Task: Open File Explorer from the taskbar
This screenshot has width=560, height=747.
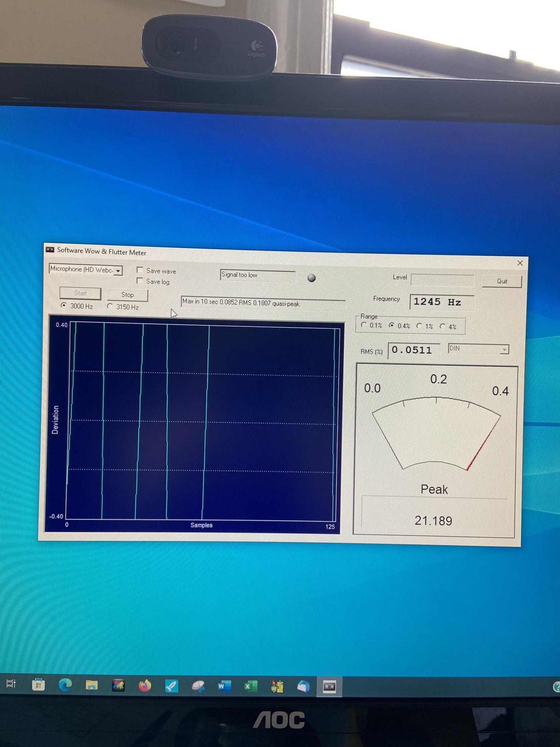Action: tap(92, 685)
